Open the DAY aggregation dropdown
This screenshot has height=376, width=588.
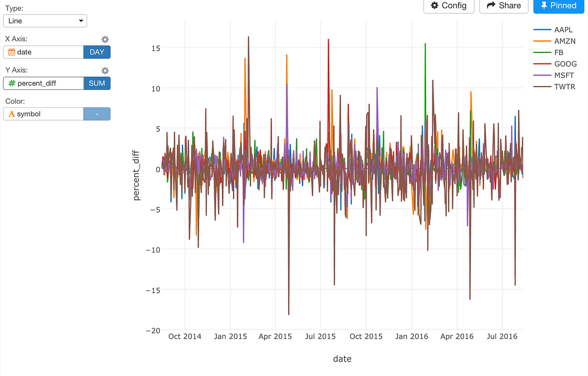[x=97, y=52]
